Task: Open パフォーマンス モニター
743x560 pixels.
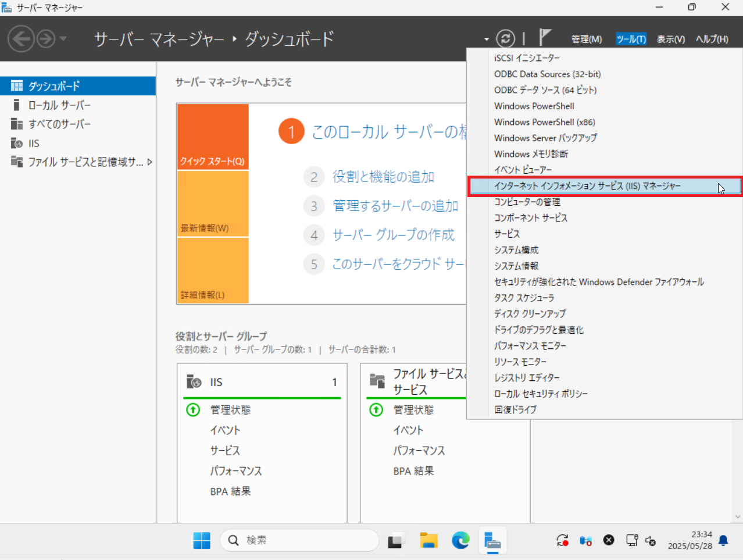Action: tap(605, 346)
